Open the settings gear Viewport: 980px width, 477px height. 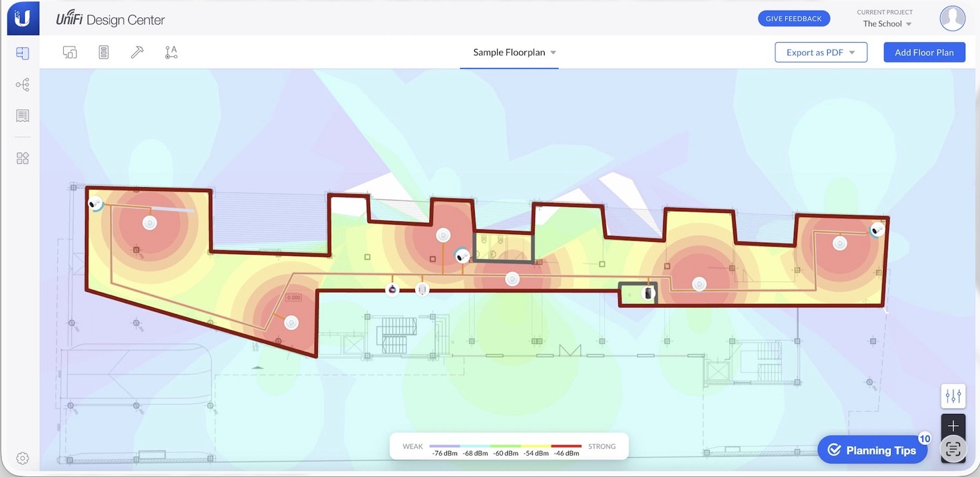tap(22, 458)
